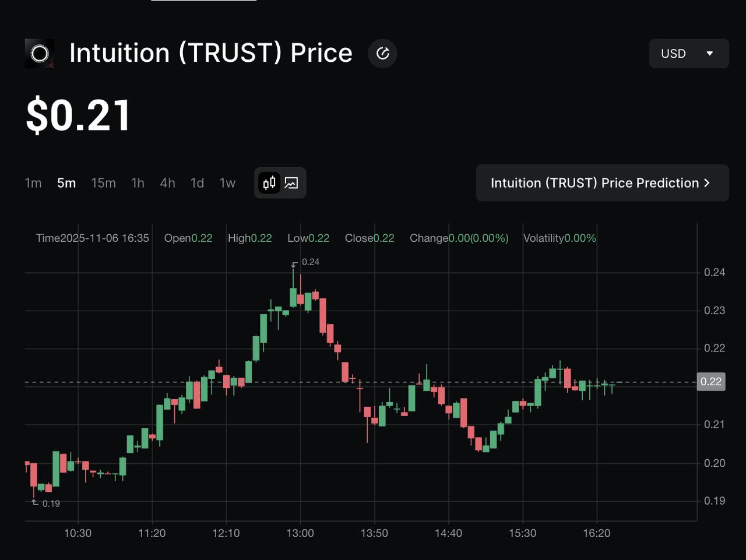746x560 pixels.
Task: Open the USD currency selector
Action: (689, 53)
